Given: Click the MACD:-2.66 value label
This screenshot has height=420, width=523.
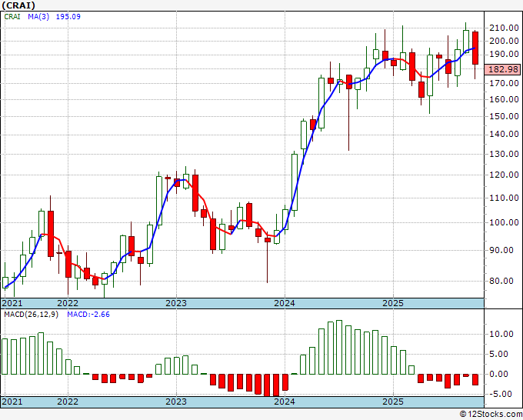Looking at the screenshot, I should [88, 315].
